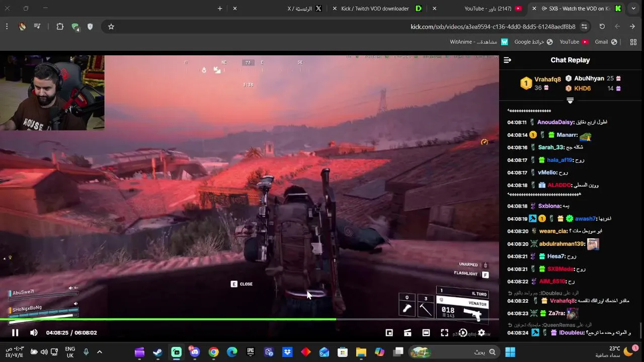Seek along the green video progress bar
The height and width of the screenshot is (362, 644).
pyautogui.click(x=250, y=319)
